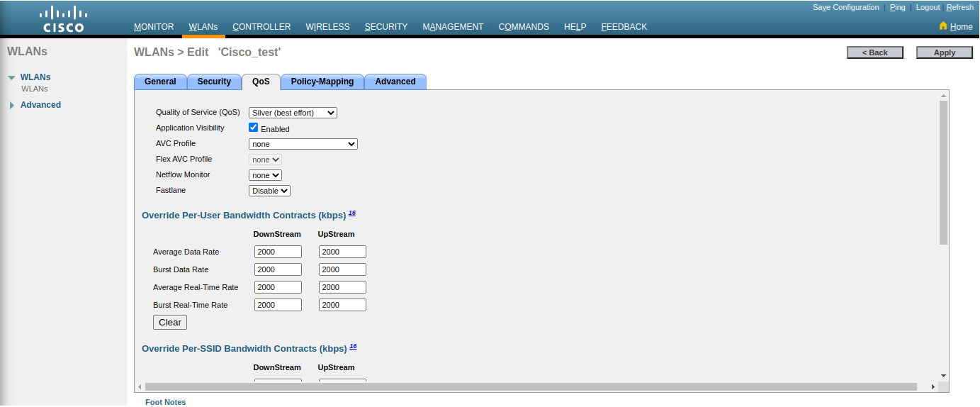Click vertical scrollbar thumb

click(x=943, y=172)
